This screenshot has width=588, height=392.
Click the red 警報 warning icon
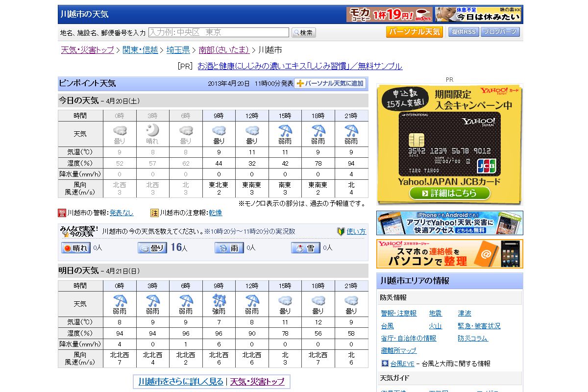(x=62, y=213)
